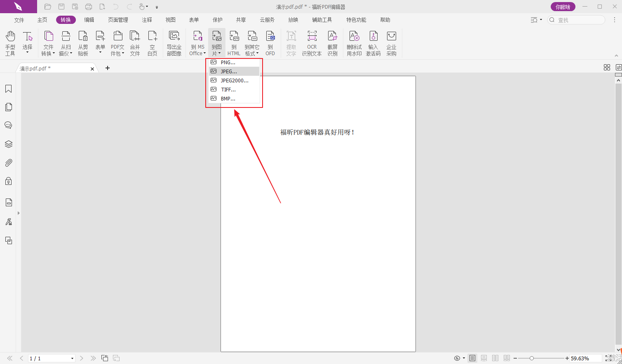Viewport: 622px width, 364px height.
Task: Toggle single page view mode
Action: coord(472,358)
